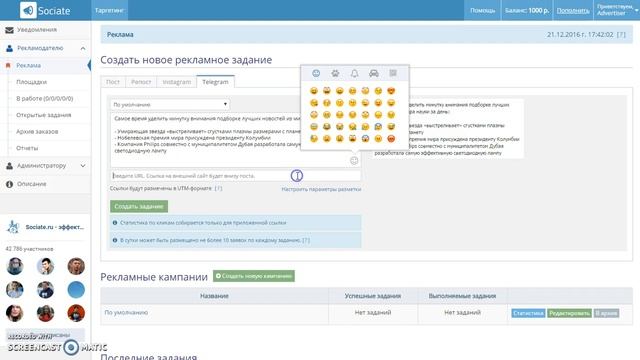Click the plain blue circle member avatar
This screenshot has width=640, height=360.
point(76,289)
